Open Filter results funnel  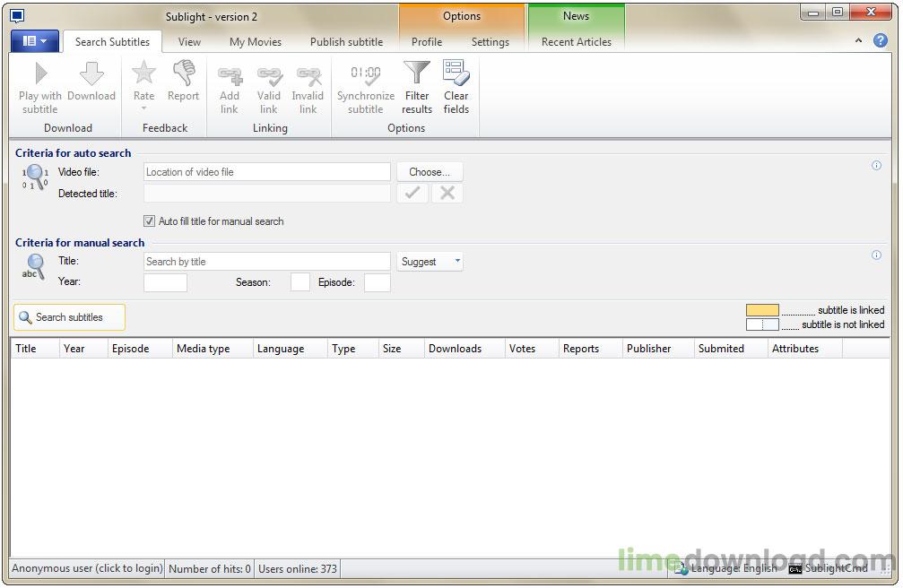416,74
